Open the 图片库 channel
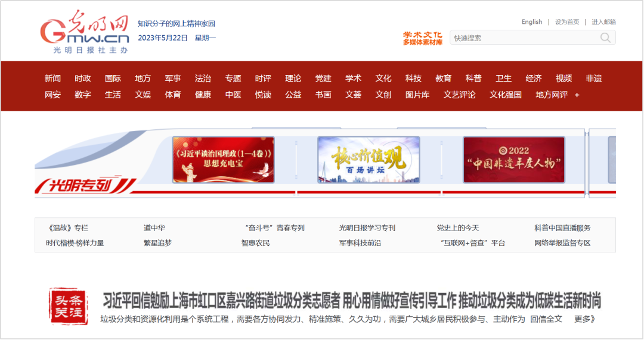The image size is (644, 340). click(x=417, y=95)
